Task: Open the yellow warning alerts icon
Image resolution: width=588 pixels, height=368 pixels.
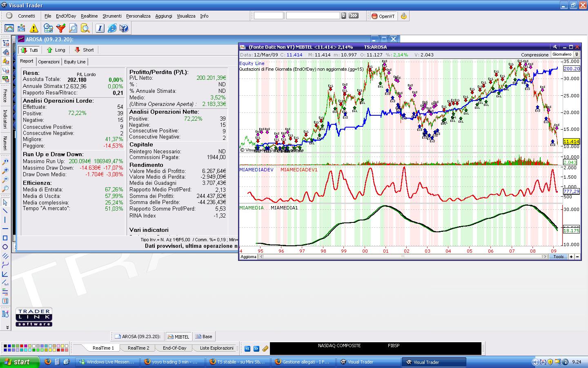Action: pyautogui.click(x=34, y=28)
